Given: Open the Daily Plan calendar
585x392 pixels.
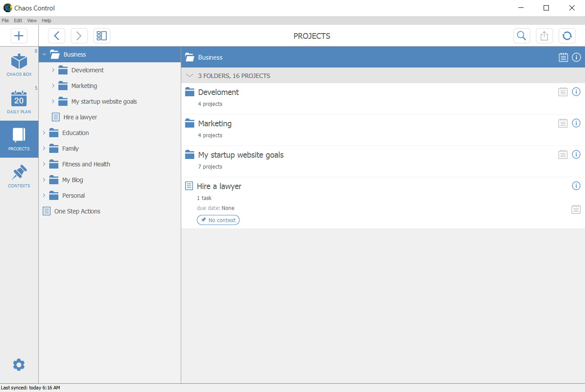Looking at the screenshot, I should pos(19,102).
